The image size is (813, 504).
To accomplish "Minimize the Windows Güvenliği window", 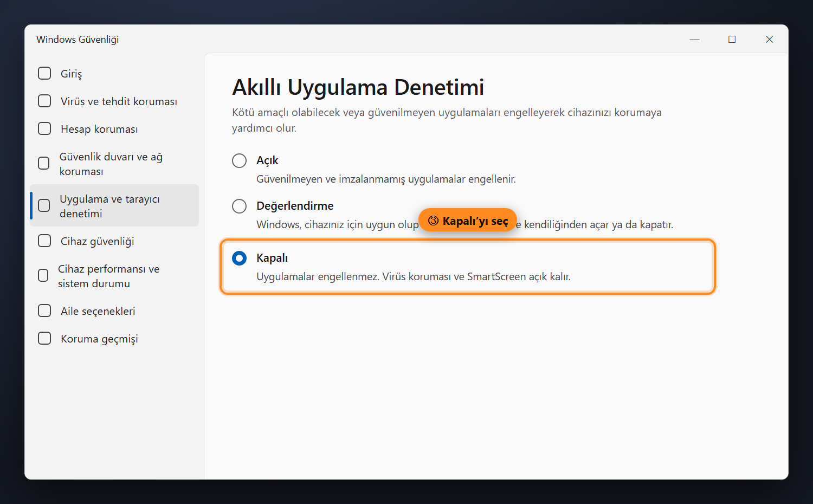I will [694, 39].
